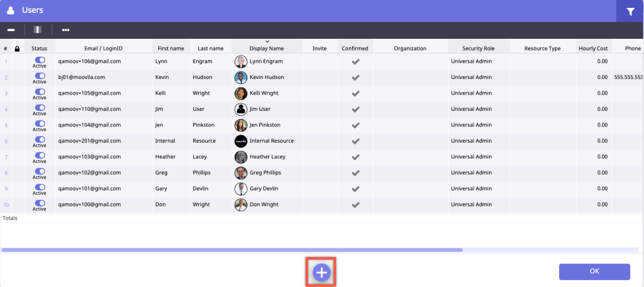The height and width of the screenshot is (287, 644).
Task: Click Kevin Hudson's avatar picture
Action: pyautogui.click(x=240, y=78)
